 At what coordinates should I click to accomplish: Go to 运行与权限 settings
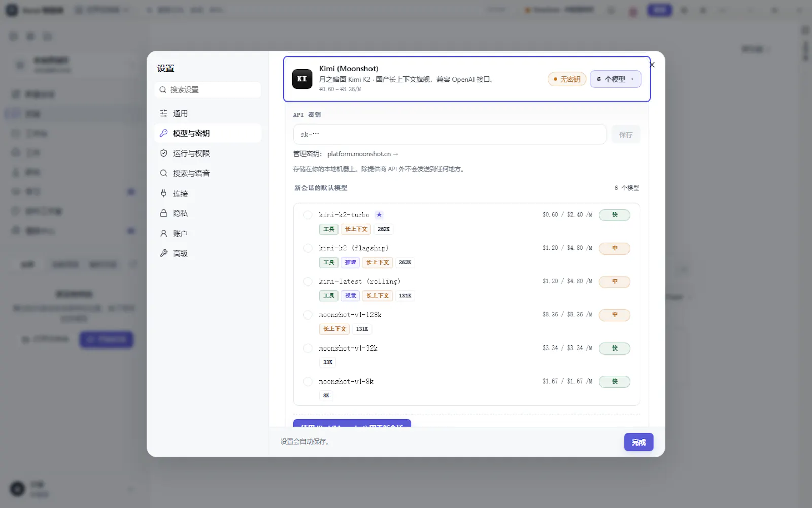208,153
